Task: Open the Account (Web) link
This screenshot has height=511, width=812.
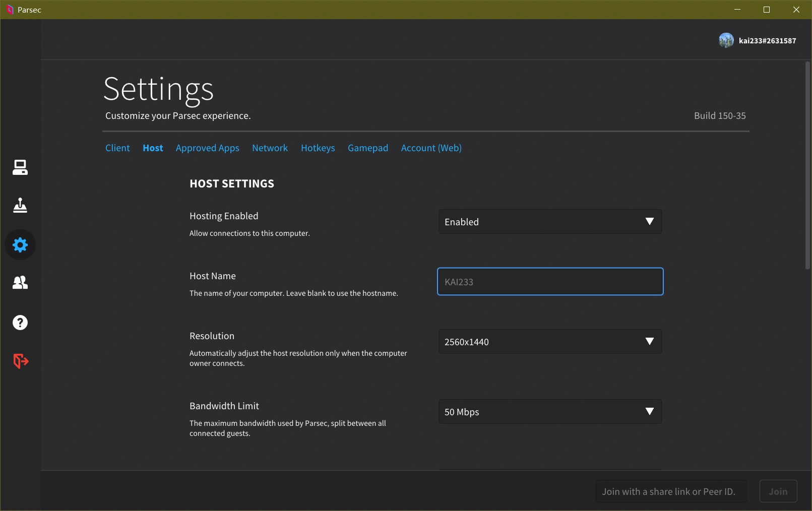Action: (431, 148)
